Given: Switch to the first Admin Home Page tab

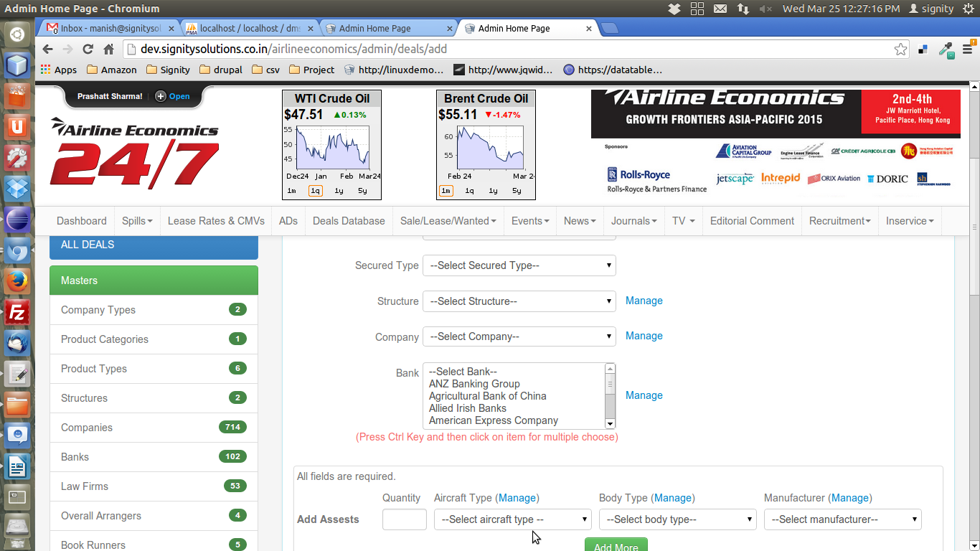Looking at the screenshot, I should click(388, 28).
